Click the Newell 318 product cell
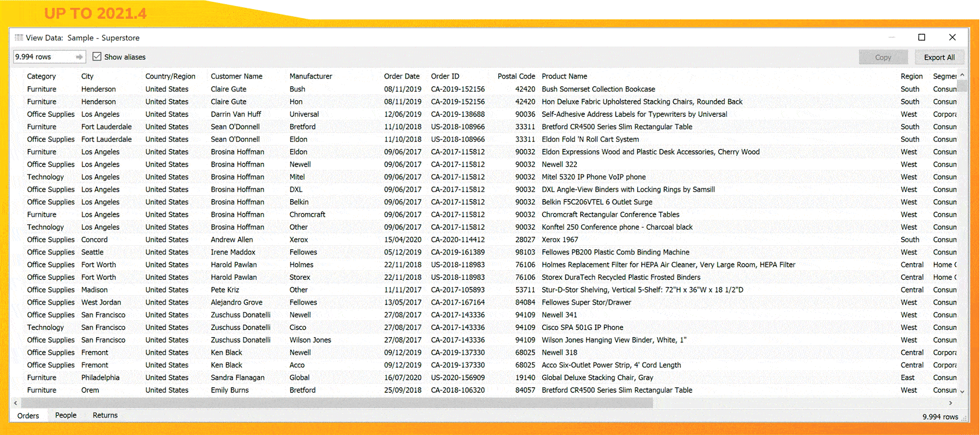This screenshot has width=980, height=435. [x=559, y=353]
